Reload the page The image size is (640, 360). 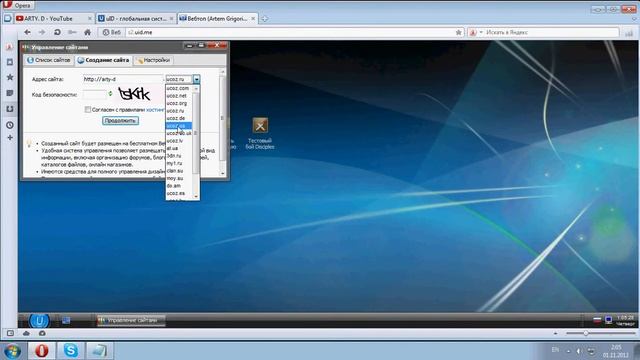(57, 32)
